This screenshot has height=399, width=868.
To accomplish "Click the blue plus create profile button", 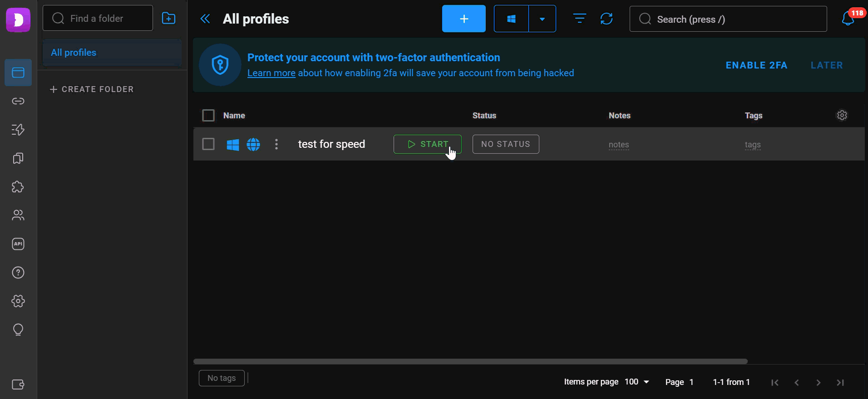I will pos(464,19).
